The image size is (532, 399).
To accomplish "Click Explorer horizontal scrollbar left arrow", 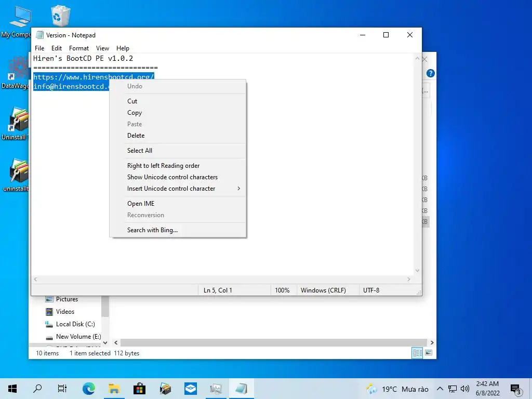I will (116, 343).
